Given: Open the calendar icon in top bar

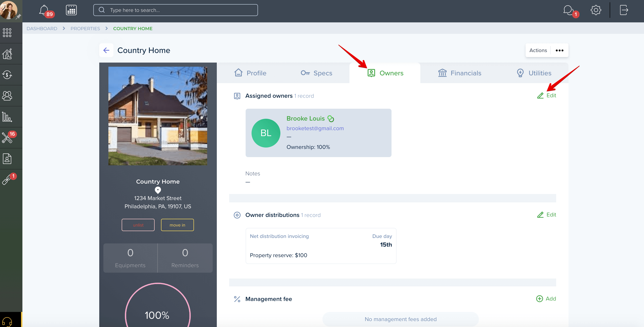Looking at the screenshot, I should point(71,10).
